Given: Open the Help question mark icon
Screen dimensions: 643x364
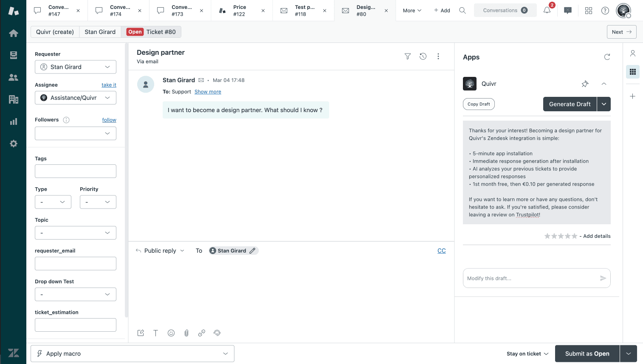Looking at the screenshot, I should (x=605, y=10).
